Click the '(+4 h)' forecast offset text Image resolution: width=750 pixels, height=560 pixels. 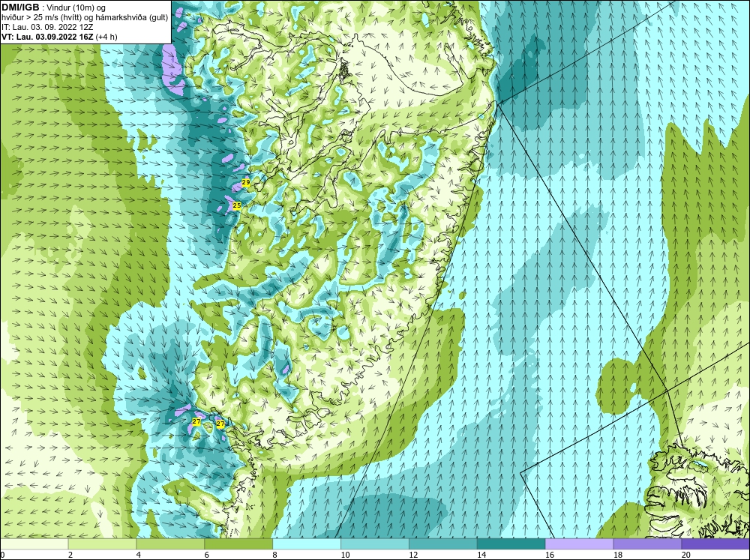click(x=106, y=37)
